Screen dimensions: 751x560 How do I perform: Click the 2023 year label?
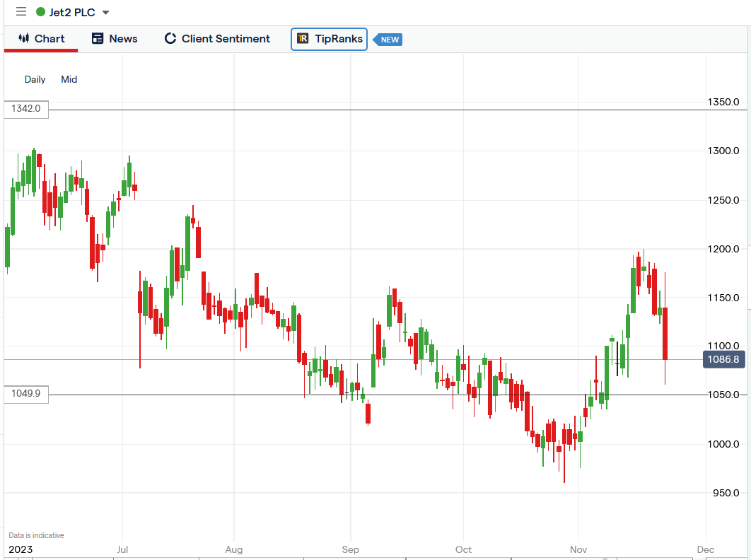coord(21,549)
